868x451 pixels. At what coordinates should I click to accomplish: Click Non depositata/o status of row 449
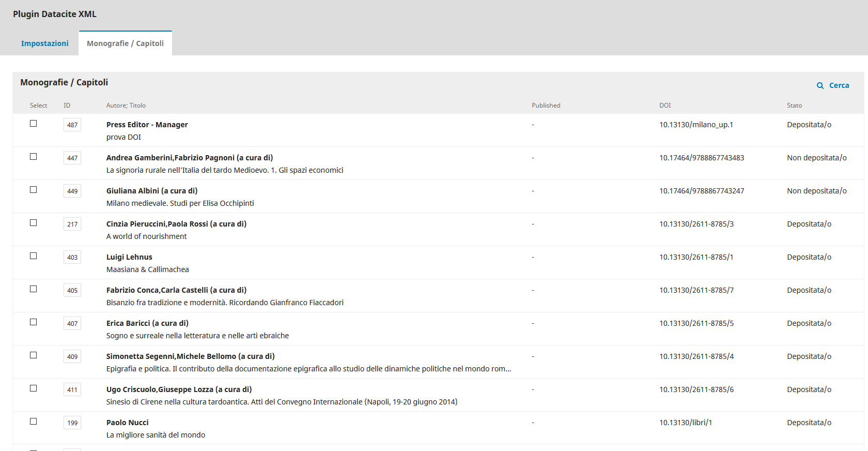point(817,191)
